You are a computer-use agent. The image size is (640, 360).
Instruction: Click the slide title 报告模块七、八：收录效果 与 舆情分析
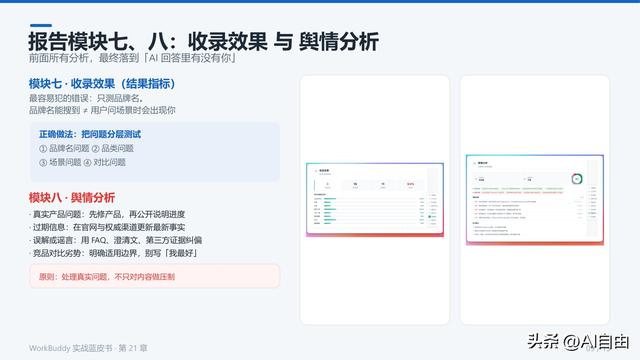tap(204, 41)
